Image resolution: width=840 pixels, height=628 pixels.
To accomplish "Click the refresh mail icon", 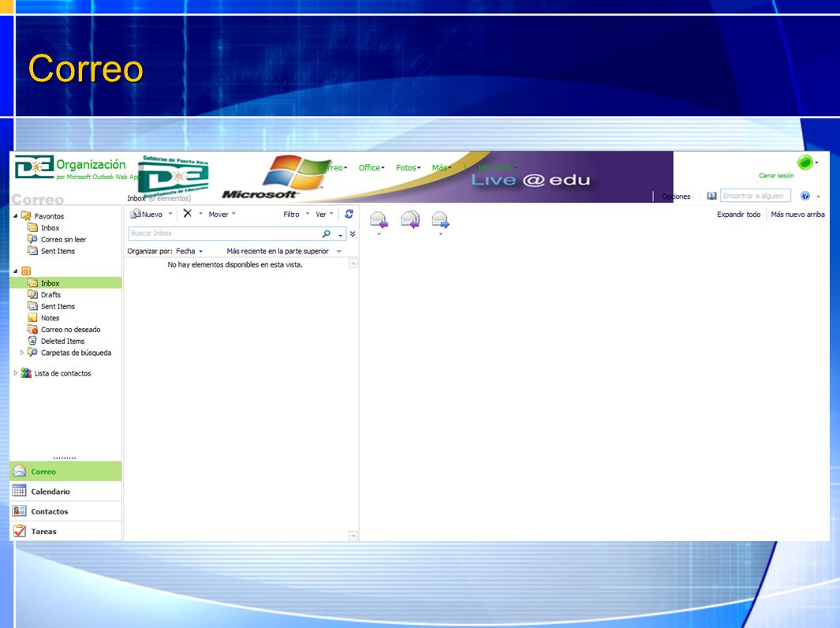I will (x=349, y=214).
